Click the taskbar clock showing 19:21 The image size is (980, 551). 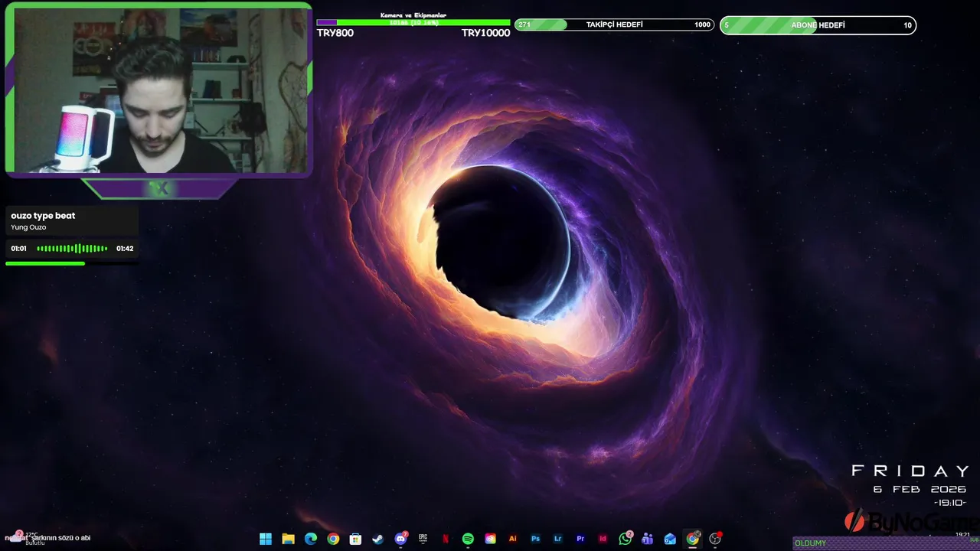(x=962, y=535)
